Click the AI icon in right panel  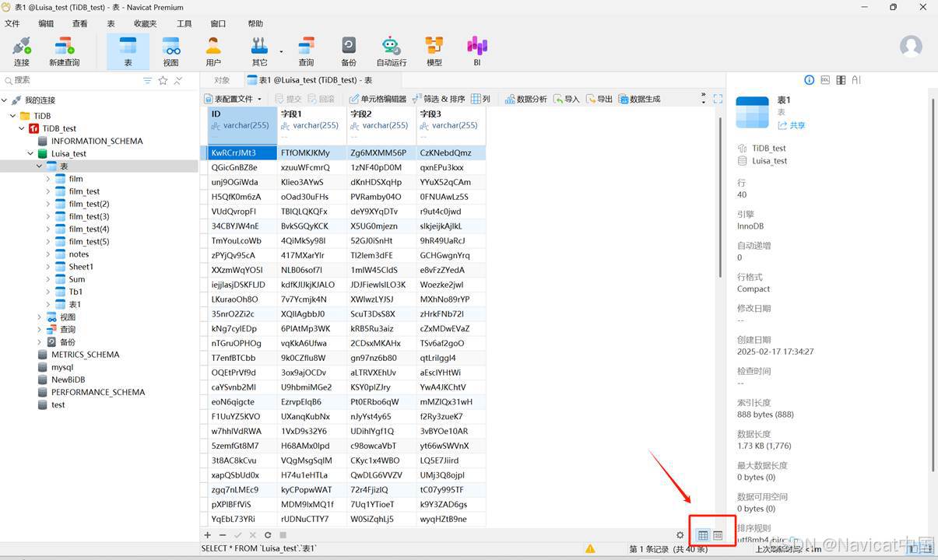(856, 80)
